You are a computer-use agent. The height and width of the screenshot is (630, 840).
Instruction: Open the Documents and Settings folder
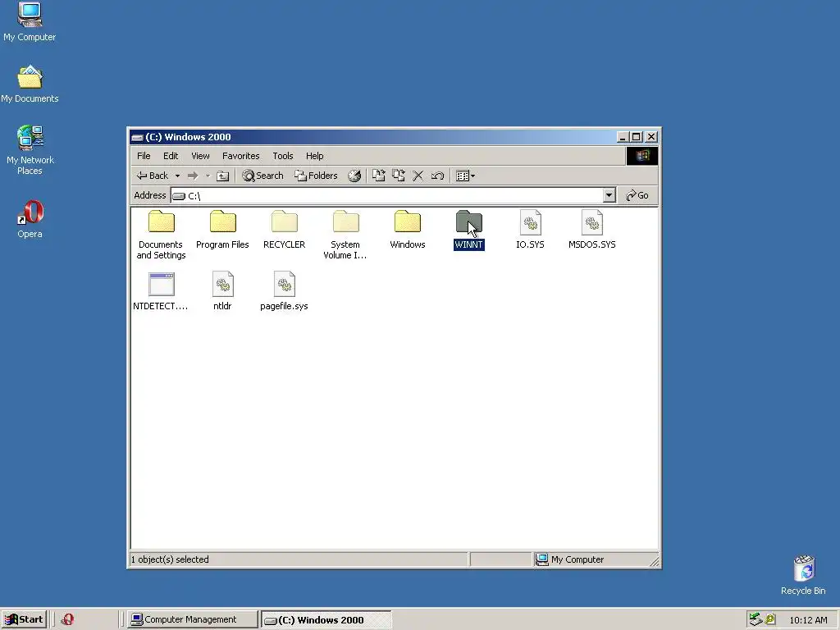click(x=161, y=235)
